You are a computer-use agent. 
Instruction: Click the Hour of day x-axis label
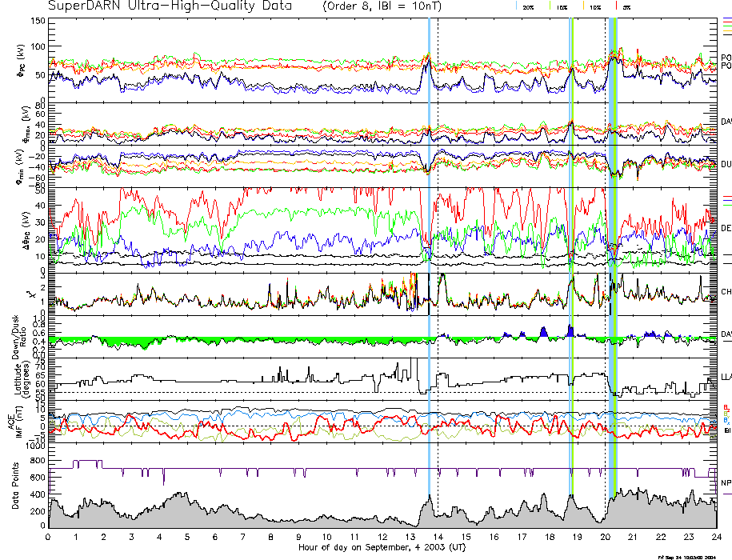(x=382, y=547)
